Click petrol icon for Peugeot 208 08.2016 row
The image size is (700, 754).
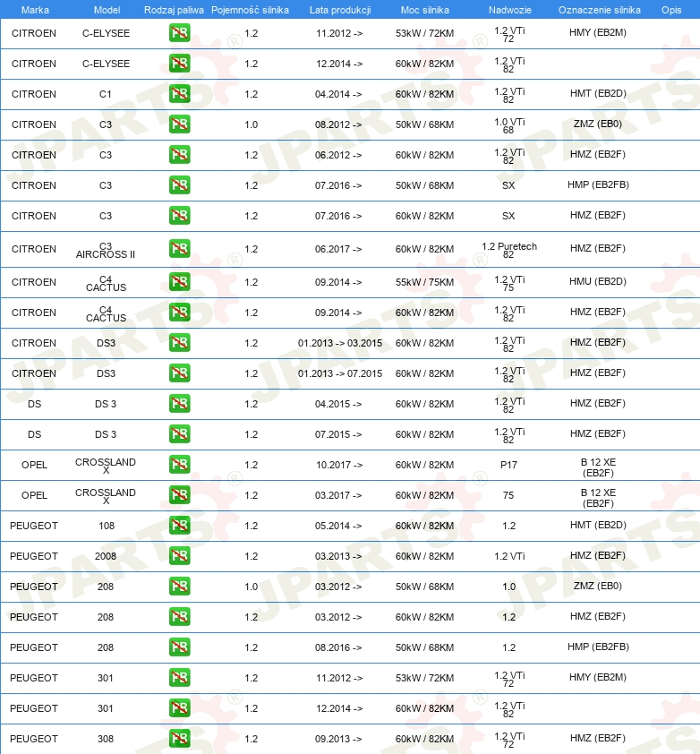(x=179, y=647)
